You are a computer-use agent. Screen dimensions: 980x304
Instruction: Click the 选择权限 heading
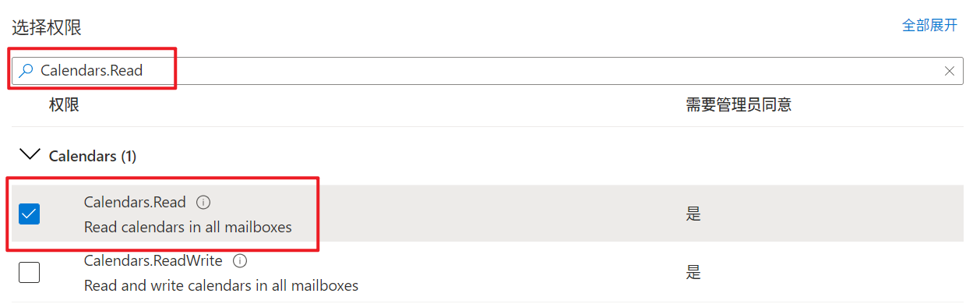click(47, 27)
